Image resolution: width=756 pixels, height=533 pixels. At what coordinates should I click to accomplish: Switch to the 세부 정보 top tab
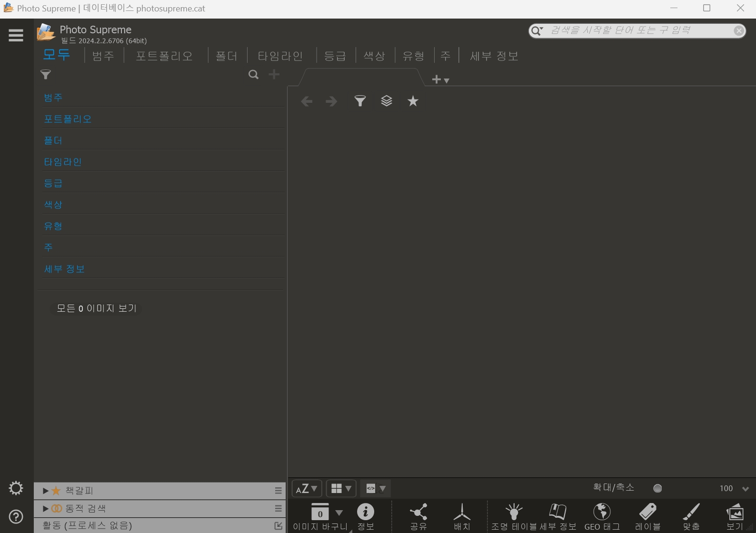pos(494,56)
